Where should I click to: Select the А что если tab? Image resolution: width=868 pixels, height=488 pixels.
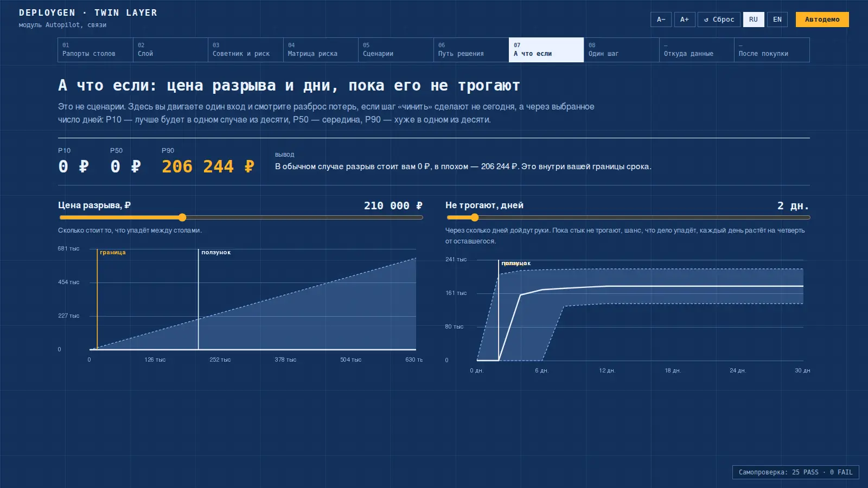click(546, 50)
